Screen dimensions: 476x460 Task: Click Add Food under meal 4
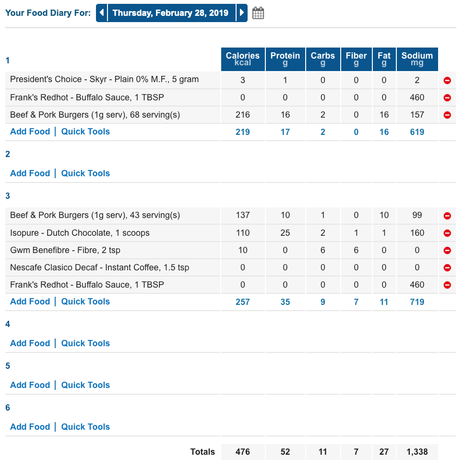(30, 343)
